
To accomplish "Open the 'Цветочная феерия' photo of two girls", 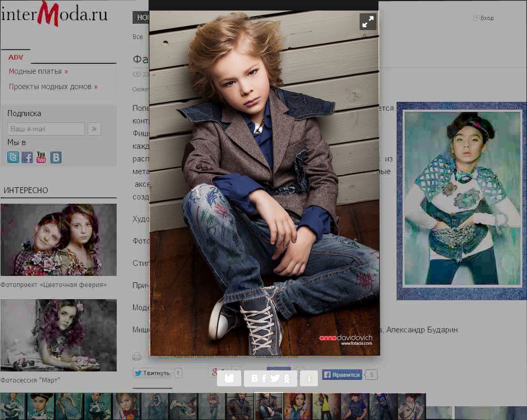I will (x=59, y=240).
